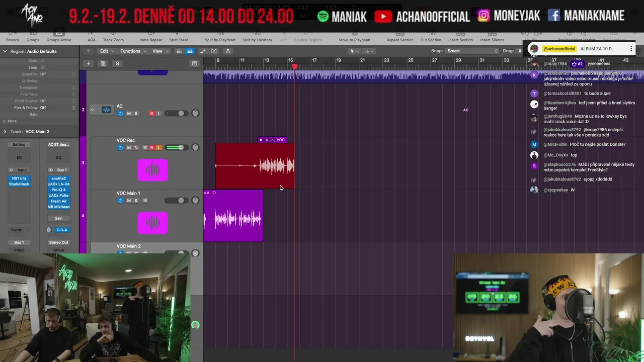Open the soothe2 plugin slot
This screenshot has height=362, width=644.
click(58, 178)
